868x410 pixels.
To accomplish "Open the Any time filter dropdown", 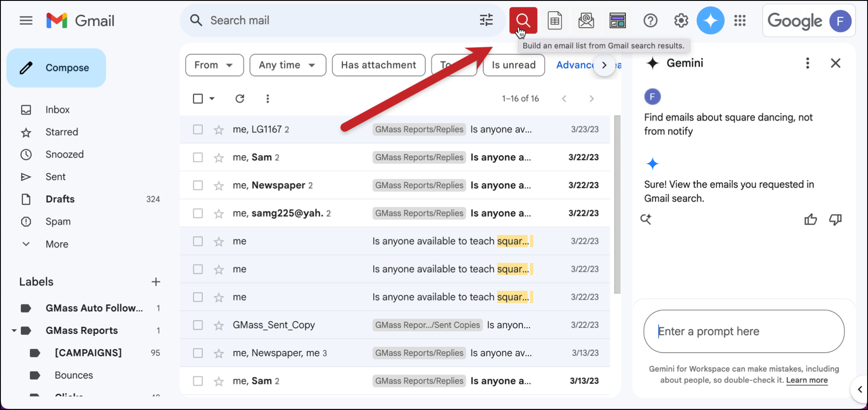I will point(288,65).
